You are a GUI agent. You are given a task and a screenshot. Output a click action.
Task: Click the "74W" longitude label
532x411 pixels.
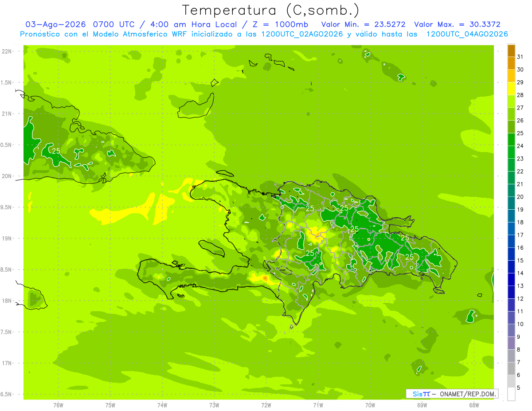point(162,405)
